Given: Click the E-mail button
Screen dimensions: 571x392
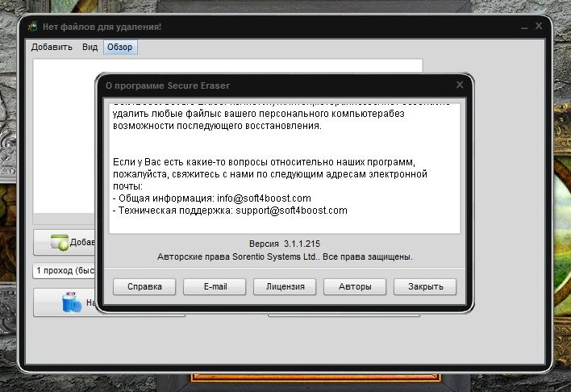Looking at the screenshot, I should click(215, 286).
